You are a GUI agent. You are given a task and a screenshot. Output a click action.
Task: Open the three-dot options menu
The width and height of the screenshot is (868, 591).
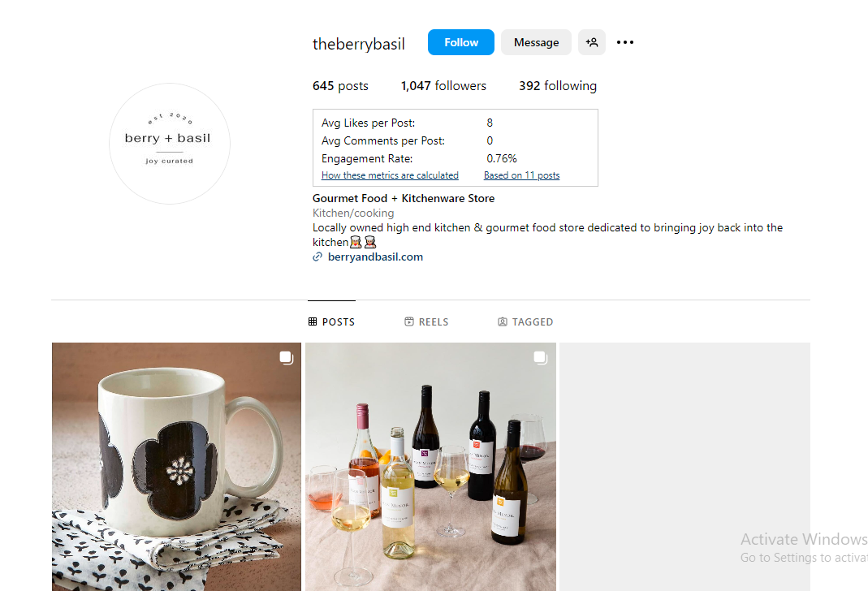point(624,42)
